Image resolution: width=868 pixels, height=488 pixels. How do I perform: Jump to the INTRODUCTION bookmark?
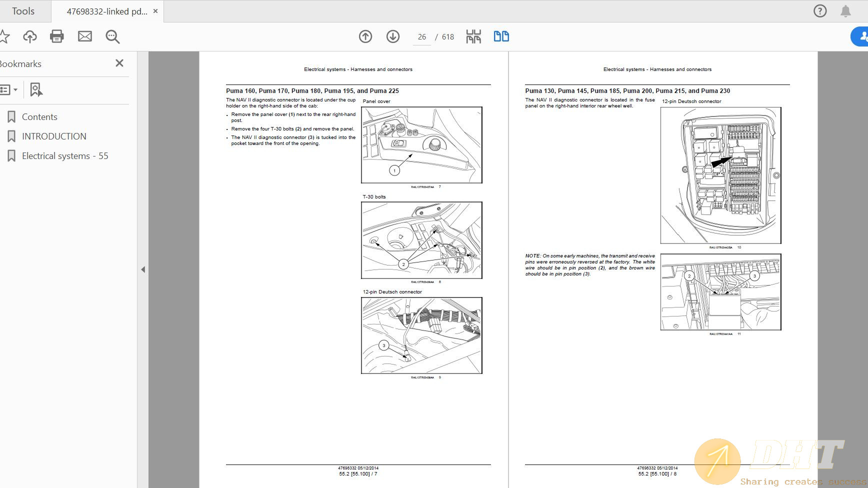click(x=54, y=136)
